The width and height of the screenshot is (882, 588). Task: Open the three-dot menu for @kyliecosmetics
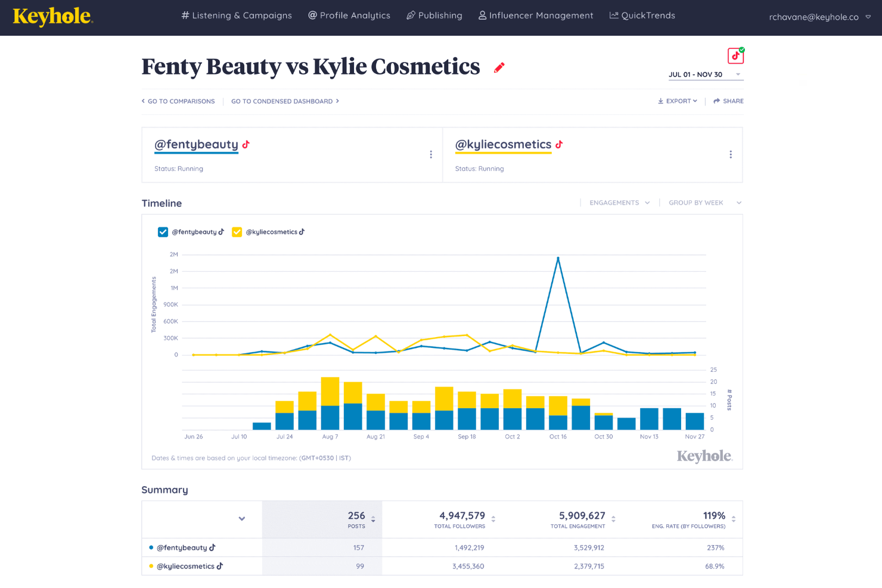pos(731,155)
